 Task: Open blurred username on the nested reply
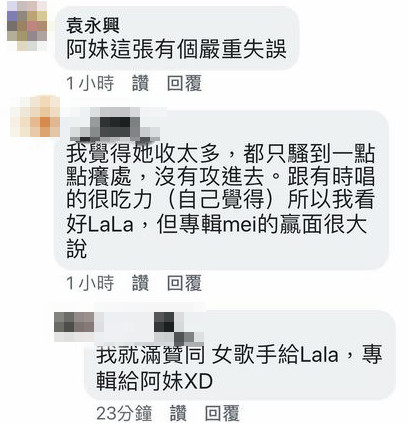point(150,327)
